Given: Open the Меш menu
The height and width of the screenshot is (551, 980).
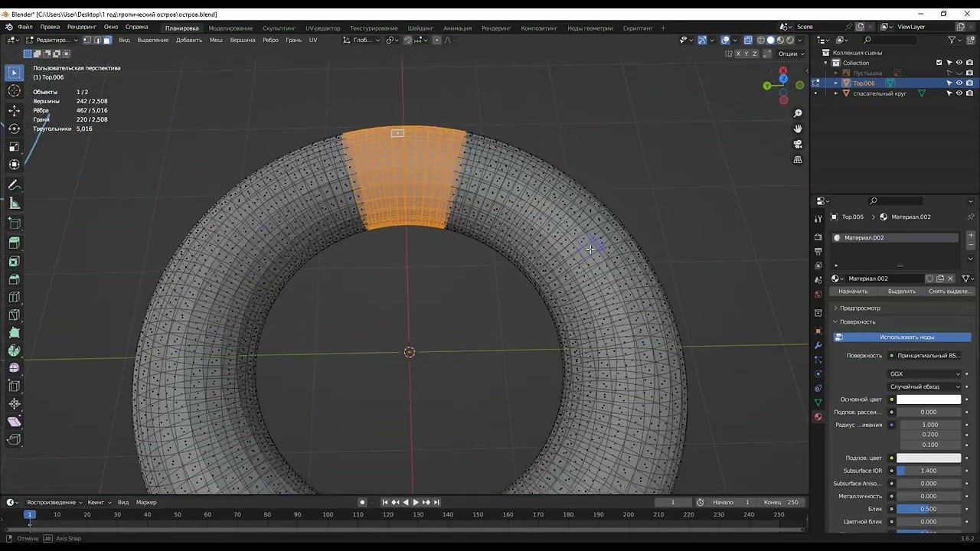Looking at the screenshot, I should click(x=216, y=40).
